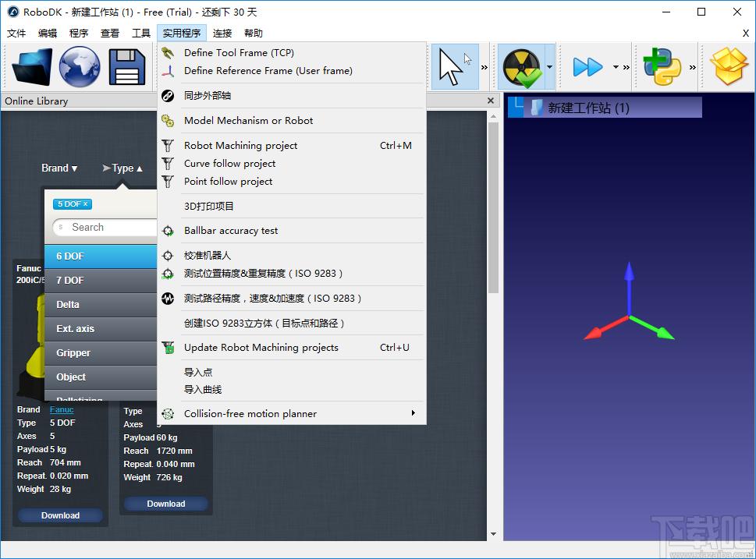Remove the 5 DOF filter tag

tap(85, 203)
